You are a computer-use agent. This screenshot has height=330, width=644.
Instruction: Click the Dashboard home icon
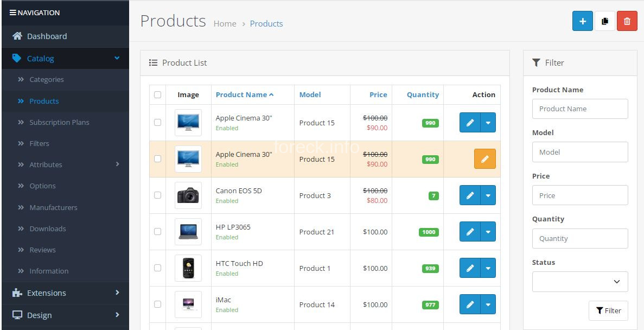17,36
